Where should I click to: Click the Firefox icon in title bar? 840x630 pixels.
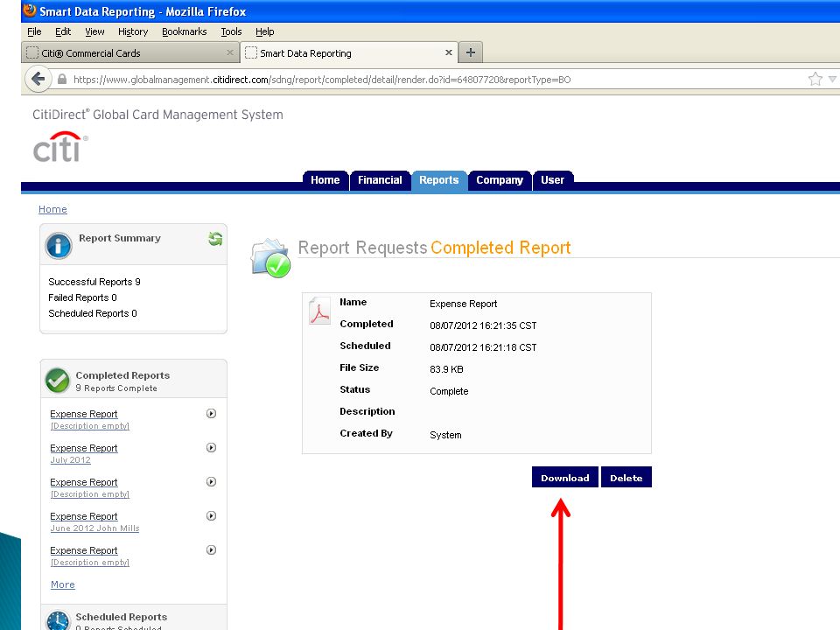[30, 10]
